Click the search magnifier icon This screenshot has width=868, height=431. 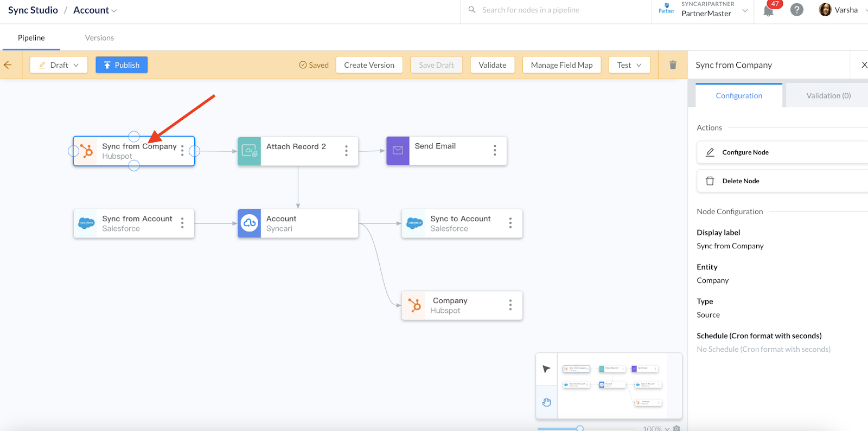472,10
